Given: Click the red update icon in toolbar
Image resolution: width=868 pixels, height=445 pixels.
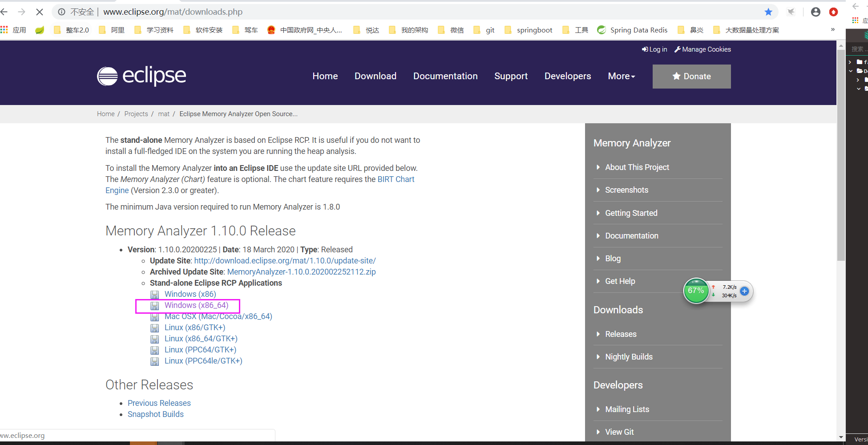Looking at the screenshot, I should point(834,12).
